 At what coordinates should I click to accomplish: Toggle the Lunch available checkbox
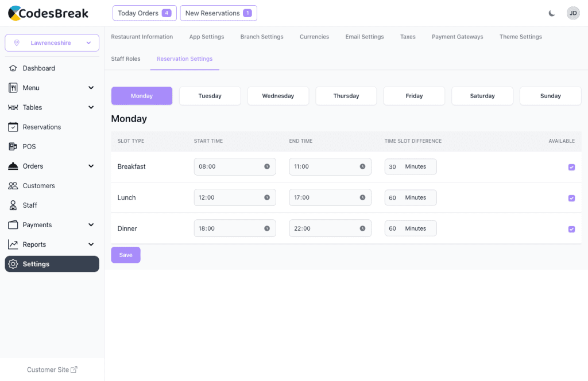pos(571,198)
